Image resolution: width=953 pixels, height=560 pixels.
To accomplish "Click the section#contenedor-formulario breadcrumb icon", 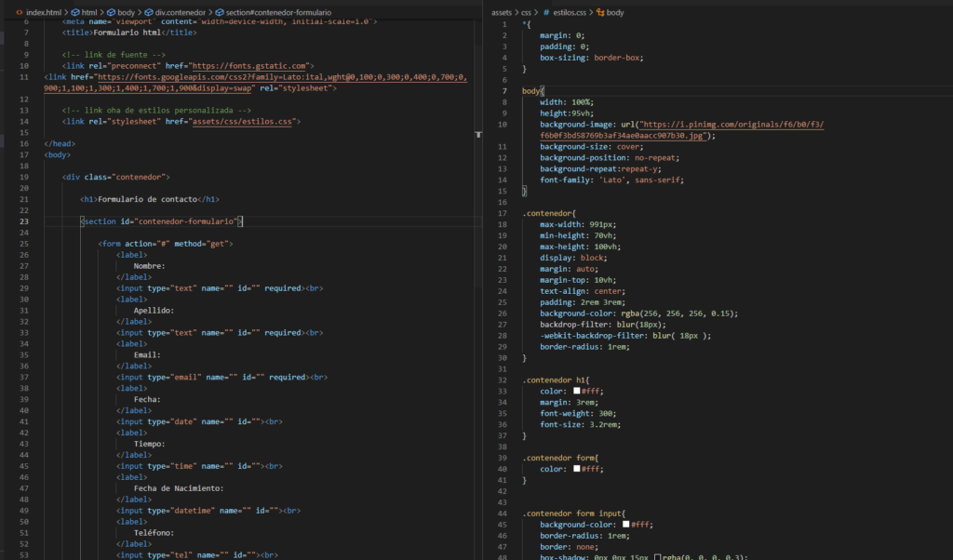I will (x=220, y=12).
